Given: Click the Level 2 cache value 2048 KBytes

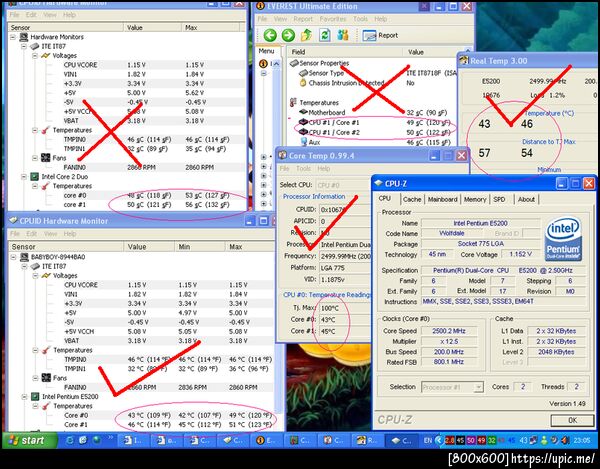Looking at the screenshot, I should 556,352.
